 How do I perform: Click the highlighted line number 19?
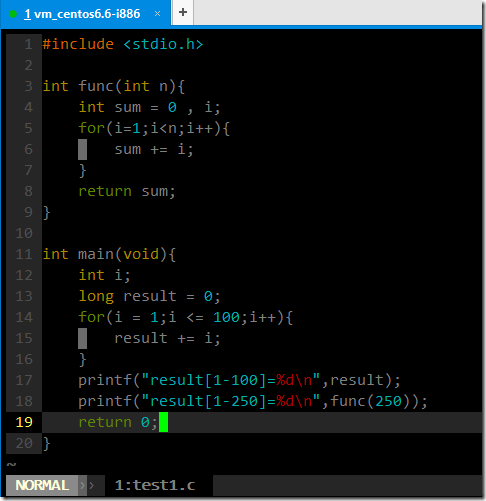pyautogui.click(x=24, y=422)
